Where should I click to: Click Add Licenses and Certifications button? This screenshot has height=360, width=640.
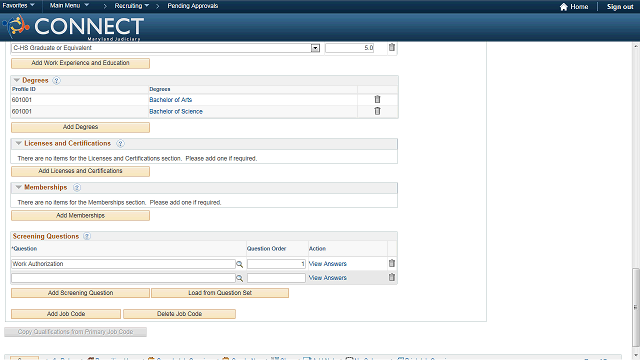click(80, 171)
